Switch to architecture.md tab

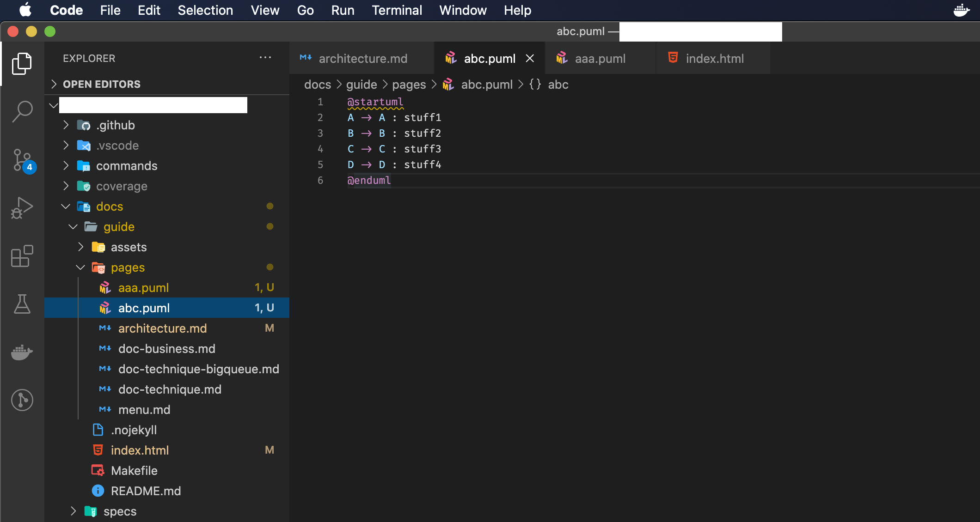tap(362, 59)
